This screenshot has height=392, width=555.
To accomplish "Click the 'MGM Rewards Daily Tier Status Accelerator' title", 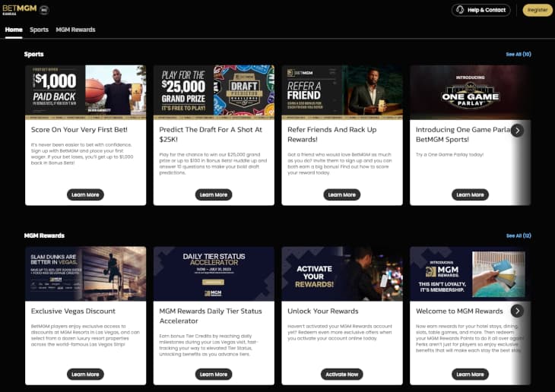I will tap(211, 316).
